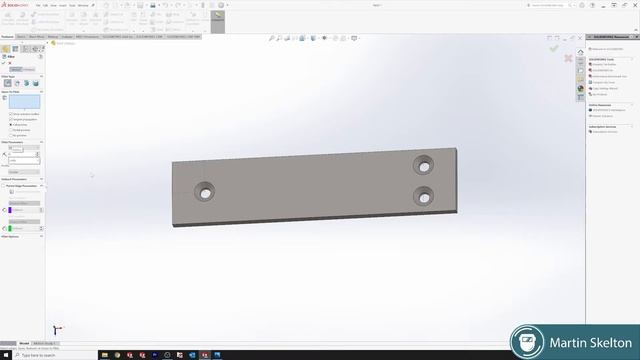This screenshot has height=360, width=640.
Task: Open the Motion Study 1 bottom tab
Action: [x=44, y=343]
